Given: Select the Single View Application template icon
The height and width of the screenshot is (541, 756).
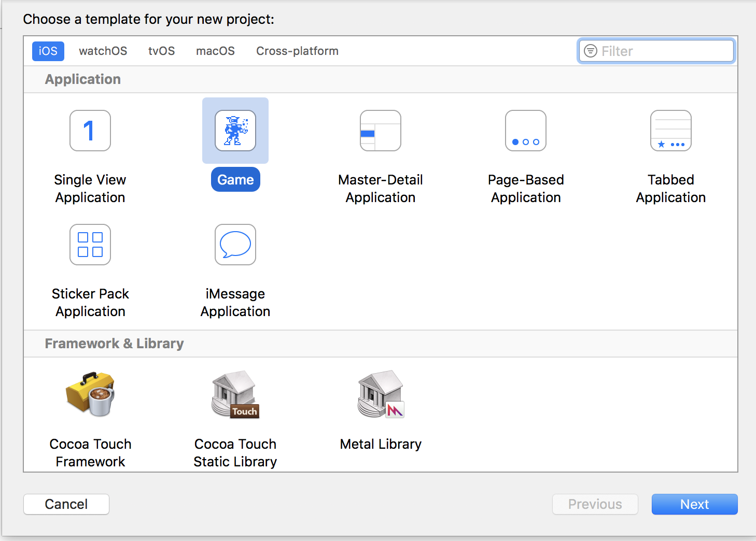Looking at the screenshot, I should (x=90, y=131).
